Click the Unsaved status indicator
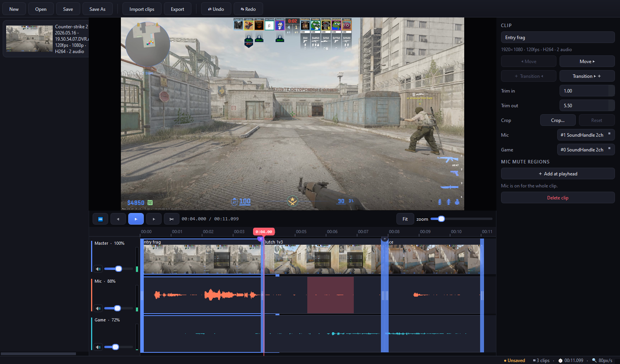 point(514,361)
